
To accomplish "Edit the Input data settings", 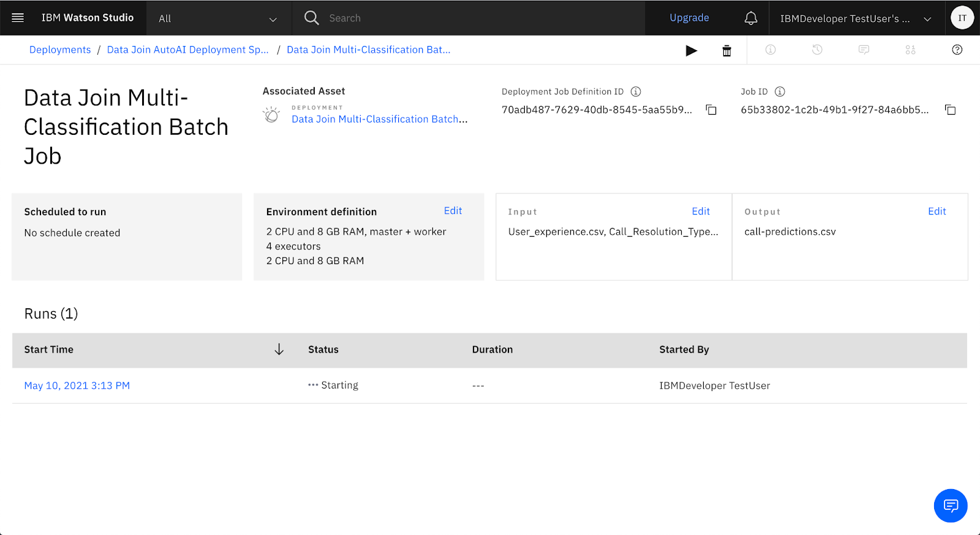I will (700, 211).
